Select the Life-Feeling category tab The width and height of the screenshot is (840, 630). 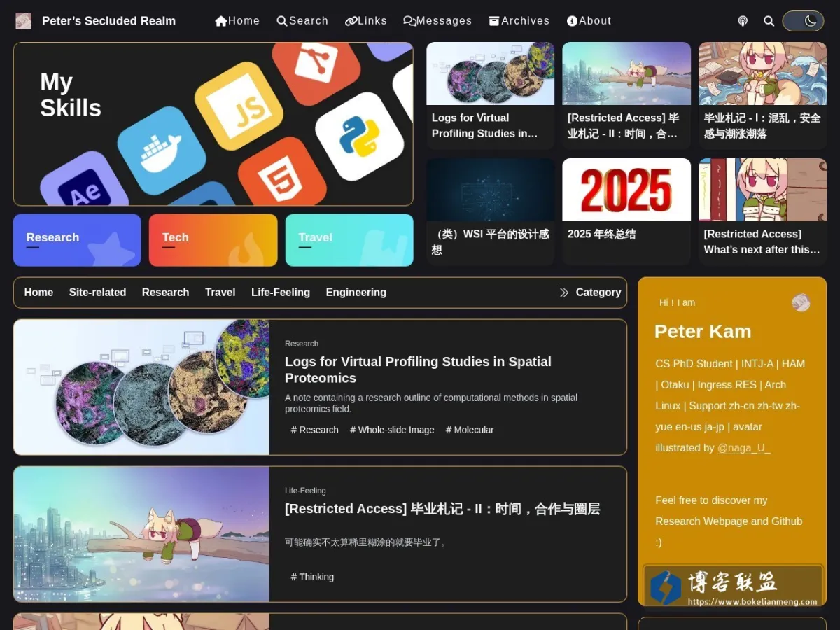[281, 293]
